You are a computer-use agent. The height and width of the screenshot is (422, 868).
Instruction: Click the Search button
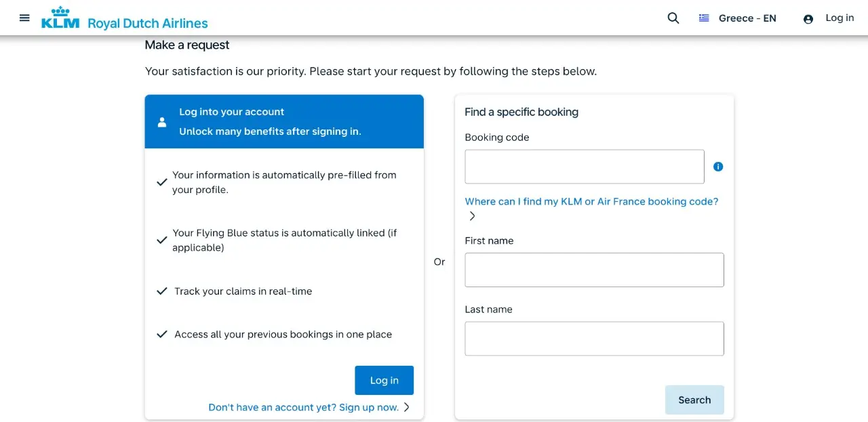[694, 400]
